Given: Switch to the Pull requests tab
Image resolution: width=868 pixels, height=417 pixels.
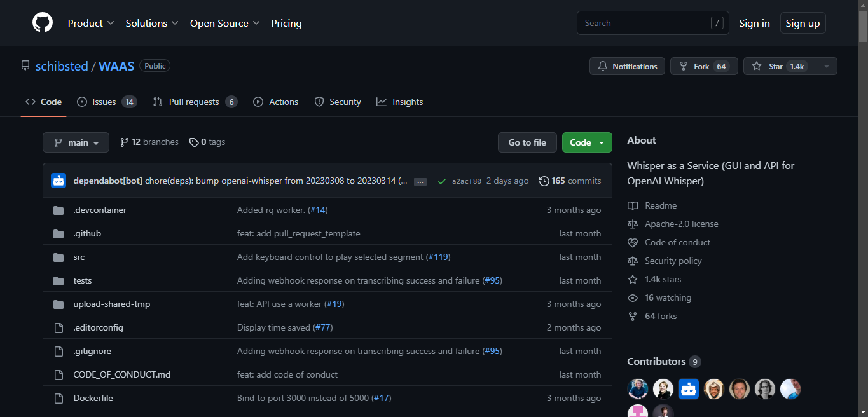Looking at the screenshot, I should pos(195,102).
